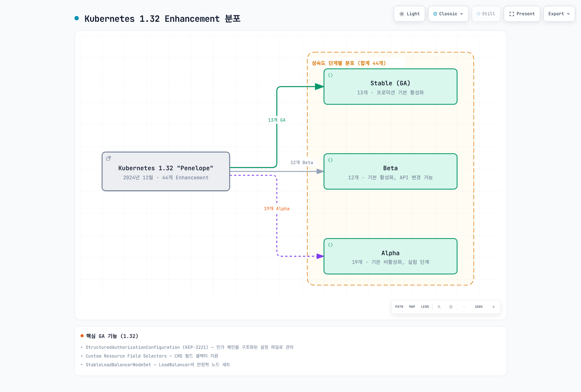The width and height of the screenshot is (581, 392).
Task: Reset zoom via the 100% label
Action: pos(479,307)
